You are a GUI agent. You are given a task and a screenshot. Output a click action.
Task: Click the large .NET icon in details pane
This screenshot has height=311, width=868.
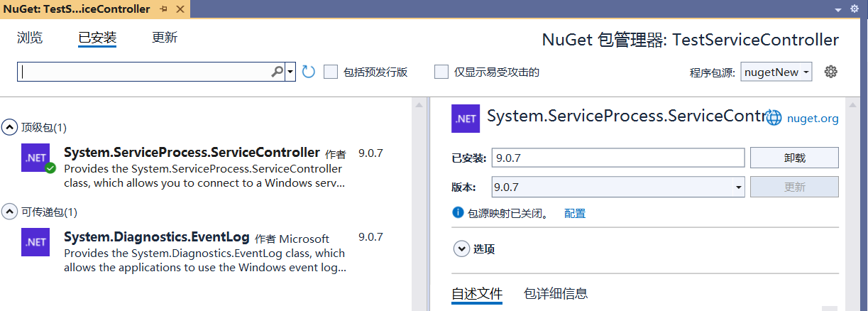coord(466,118)
